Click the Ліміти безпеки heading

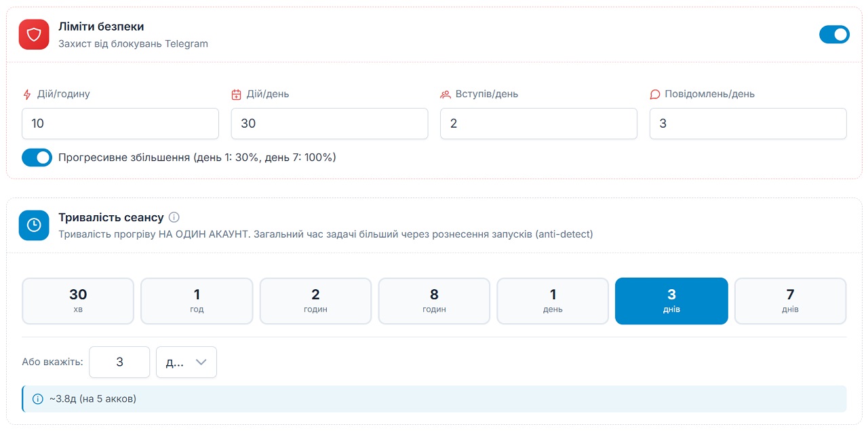(101, 26)
